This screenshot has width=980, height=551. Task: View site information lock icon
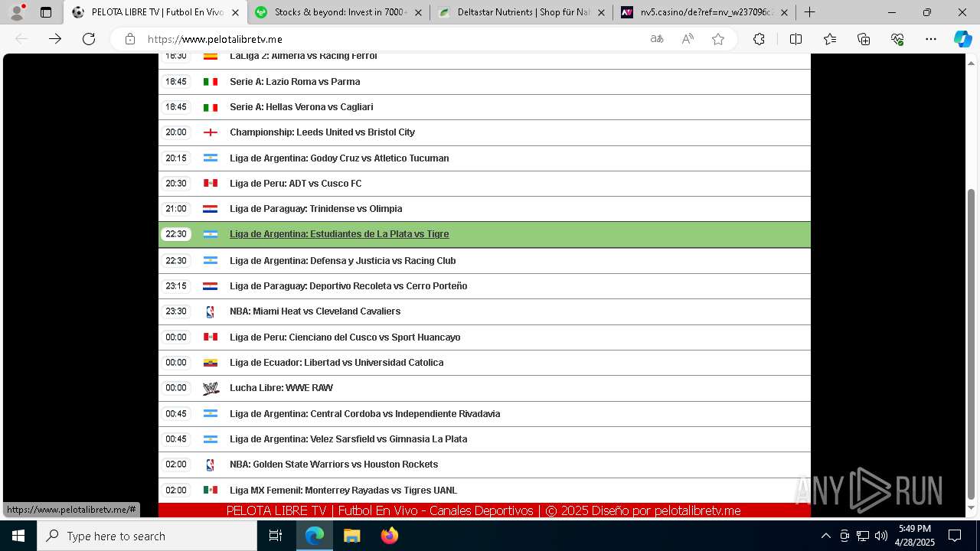[x=130, y=39]
